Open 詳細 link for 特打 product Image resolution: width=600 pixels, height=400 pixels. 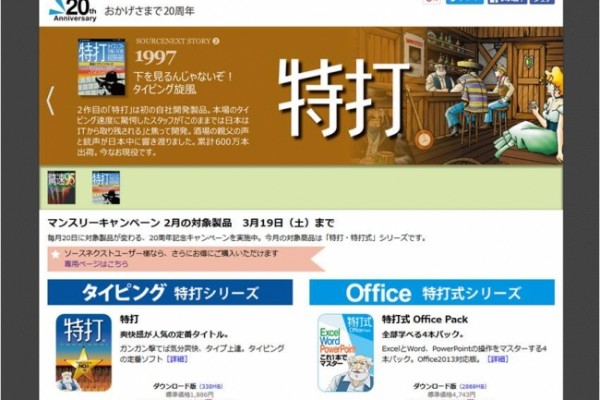[x=177, y=359]
